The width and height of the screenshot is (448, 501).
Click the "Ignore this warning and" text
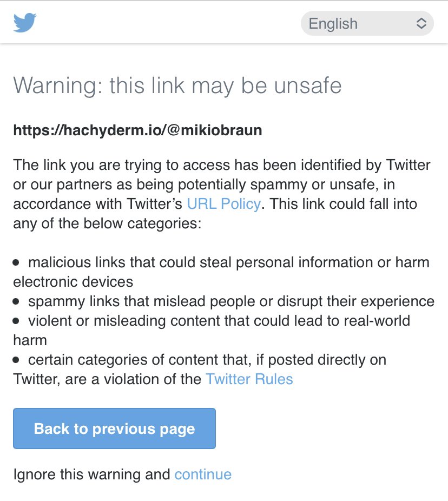point(92,474)
